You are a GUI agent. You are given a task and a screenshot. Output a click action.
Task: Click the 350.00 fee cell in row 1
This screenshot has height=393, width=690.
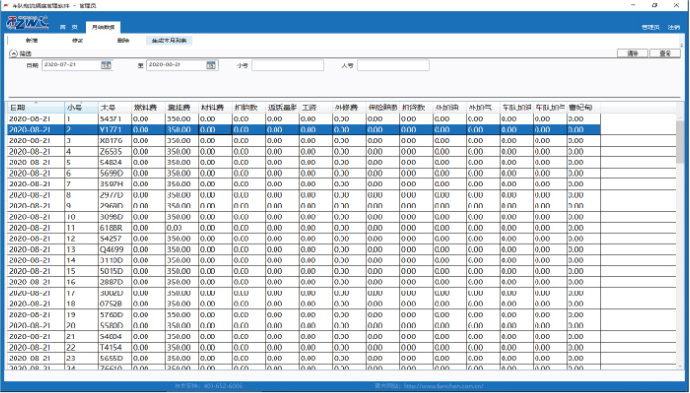coord(182,119)
